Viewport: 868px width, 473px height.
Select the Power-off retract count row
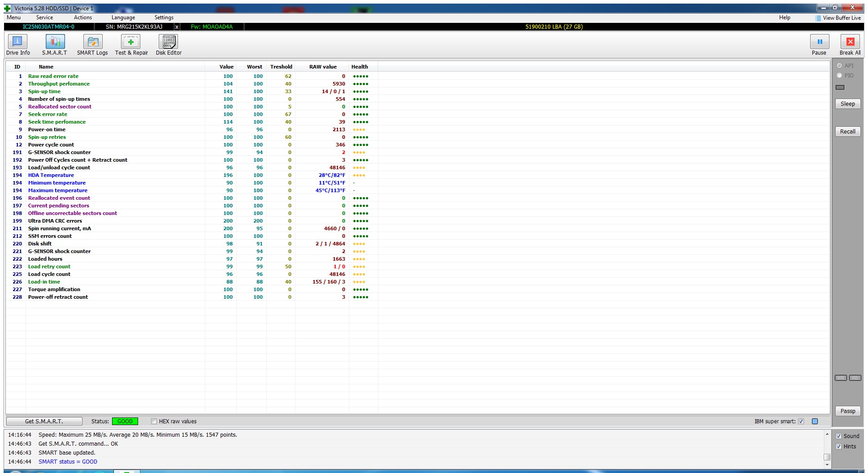point(192,297)
